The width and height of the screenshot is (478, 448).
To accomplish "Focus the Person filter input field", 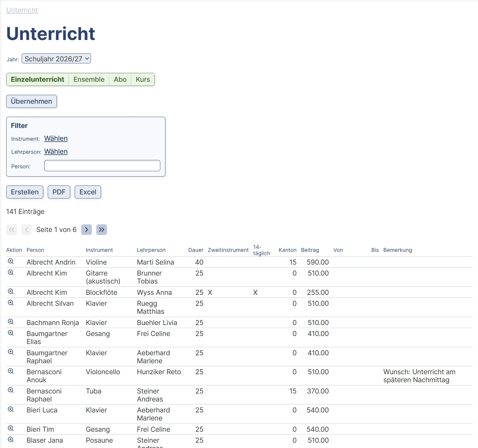I will 102,166.
